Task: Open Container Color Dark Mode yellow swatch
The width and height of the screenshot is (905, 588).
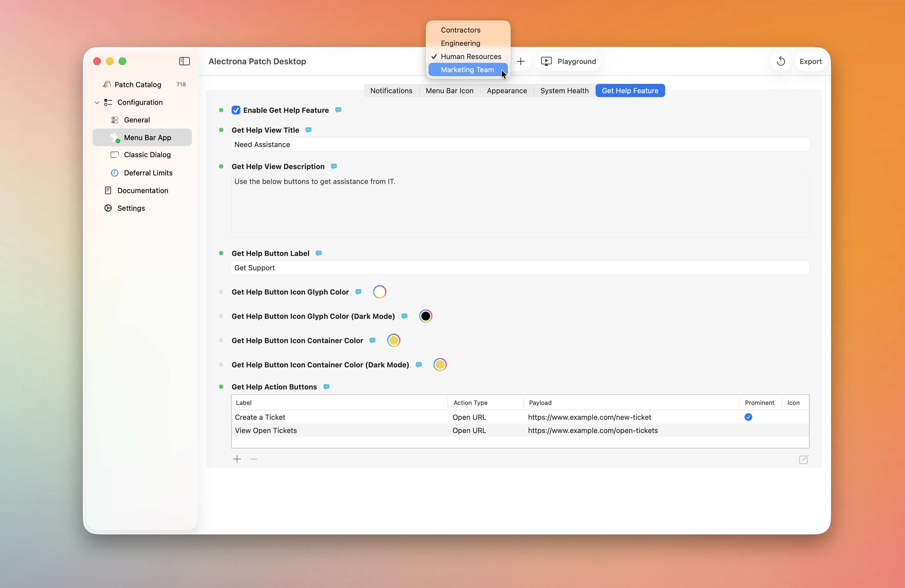Action: [x=440, y=364]
